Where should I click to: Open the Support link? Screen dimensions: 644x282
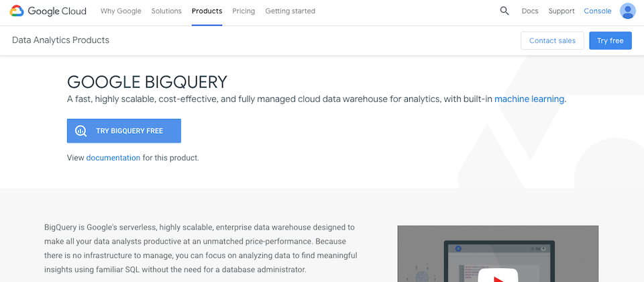561,11
